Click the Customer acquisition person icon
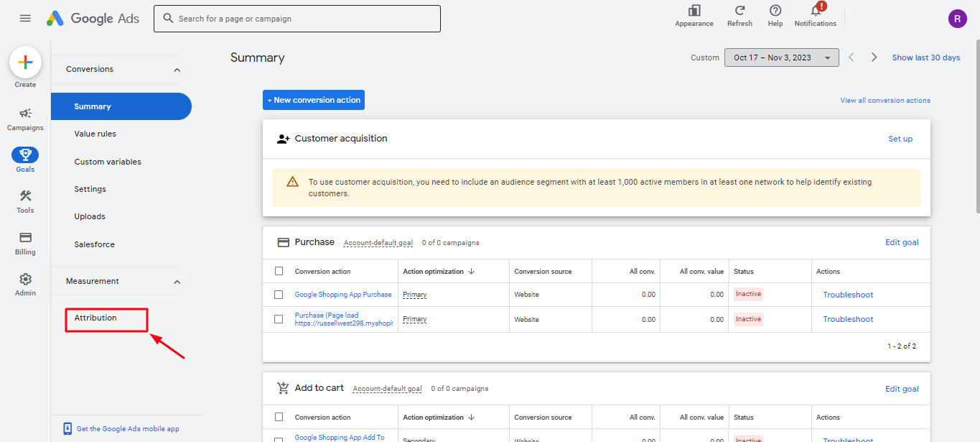This screenshot has width=980, height=442. click(283, 139)
